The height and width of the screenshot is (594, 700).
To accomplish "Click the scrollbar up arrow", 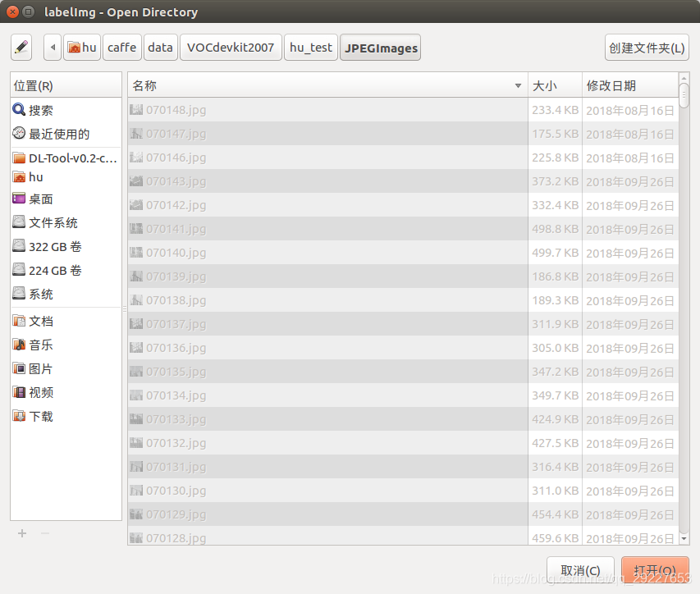I will pos(684,78).
